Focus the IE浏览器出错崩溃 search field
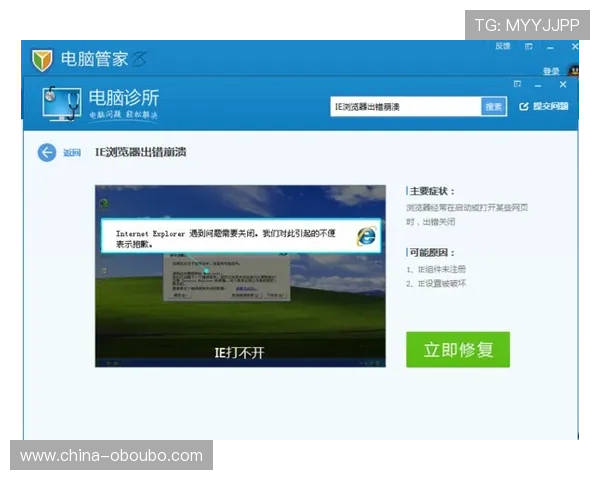The height and width of the screenshot is (480, 600). 406,107
